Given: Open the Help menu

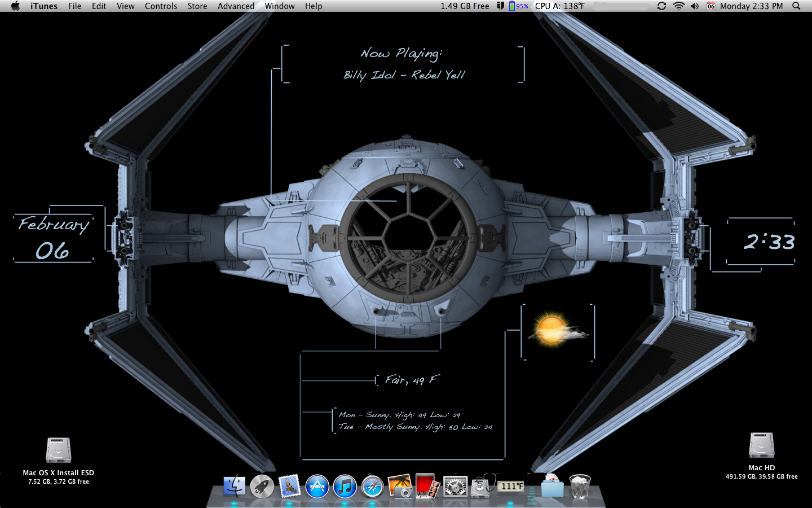Looking at the screenshot, I should click(x=314, y=6).
